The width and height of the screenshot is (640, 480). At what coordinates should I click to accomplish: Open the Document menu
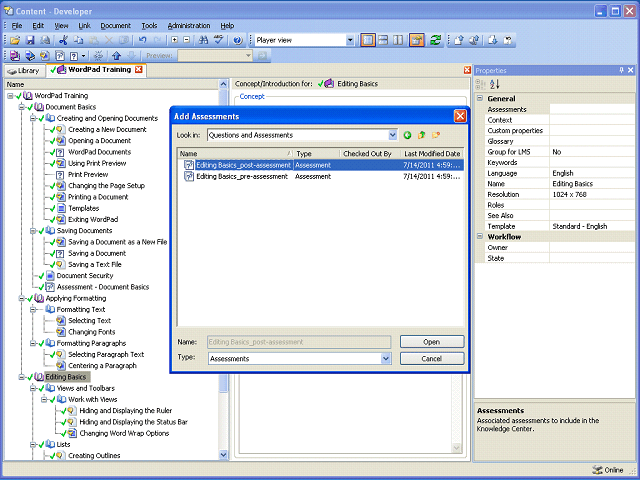(x=116, y=26)
